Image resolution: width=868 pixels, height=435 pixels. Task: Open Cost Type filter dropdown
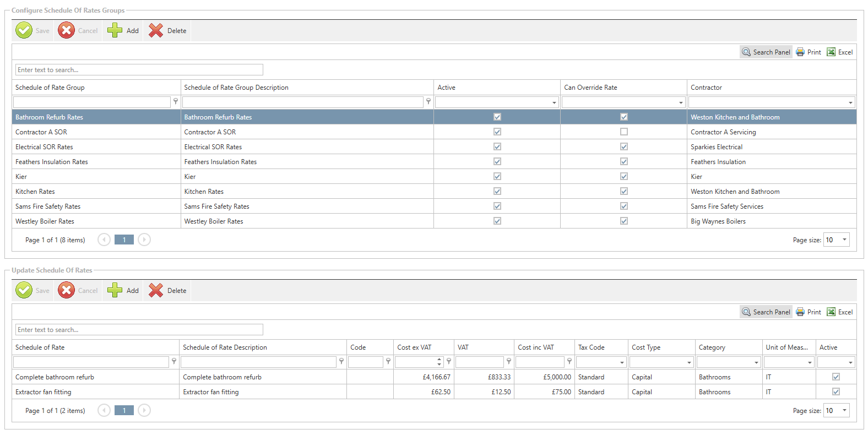pyautogui.click(x=689, y=362)
